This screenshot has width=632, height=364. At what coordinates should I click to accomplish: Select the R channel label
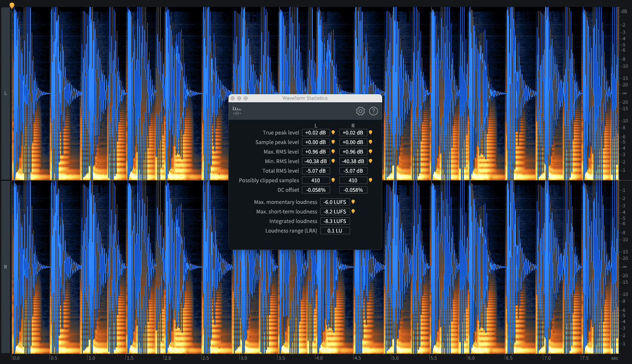[x=5, y=267]
